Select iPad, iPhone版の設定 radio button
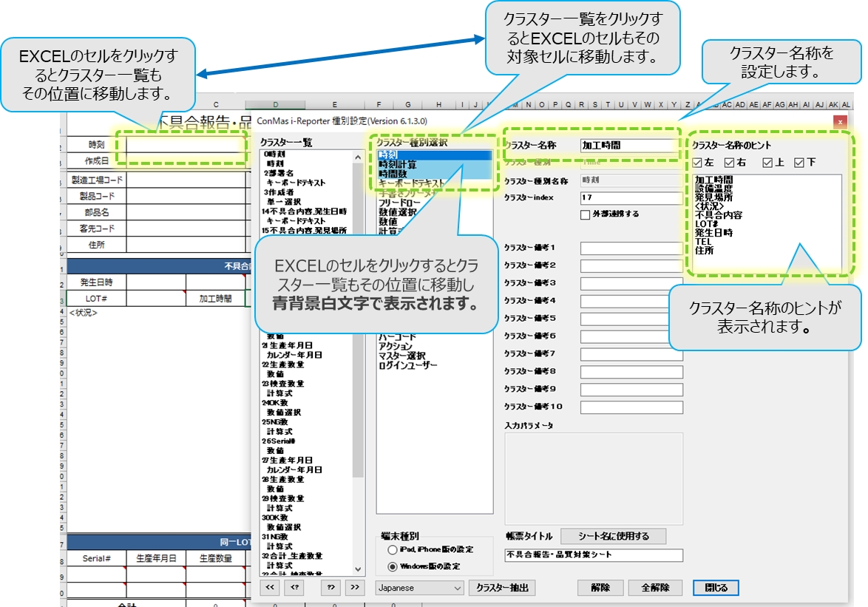The image size is (868, 607). click(392, 550)
